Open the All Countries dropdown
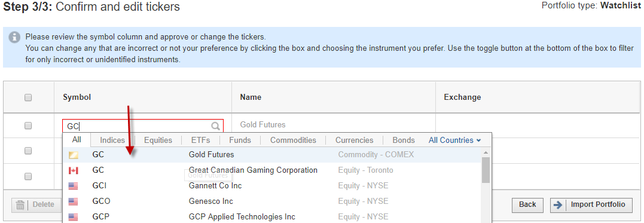 pyautogui.click(x=454, y=140)
